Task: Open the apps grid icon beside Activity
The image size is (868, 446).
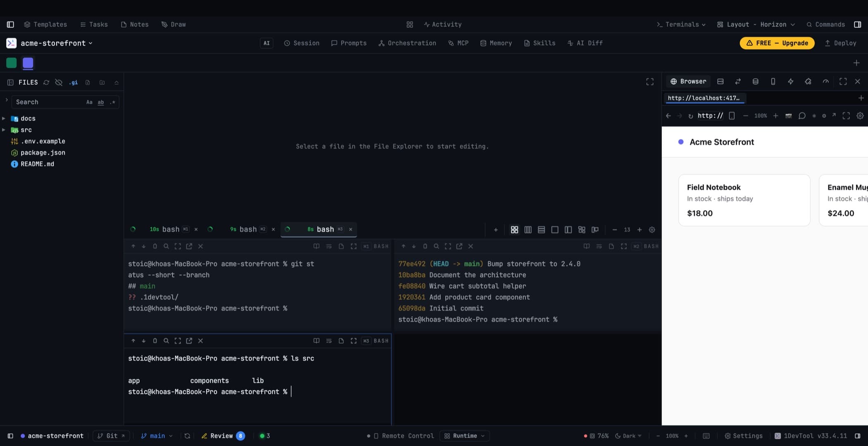Action: 410,24
